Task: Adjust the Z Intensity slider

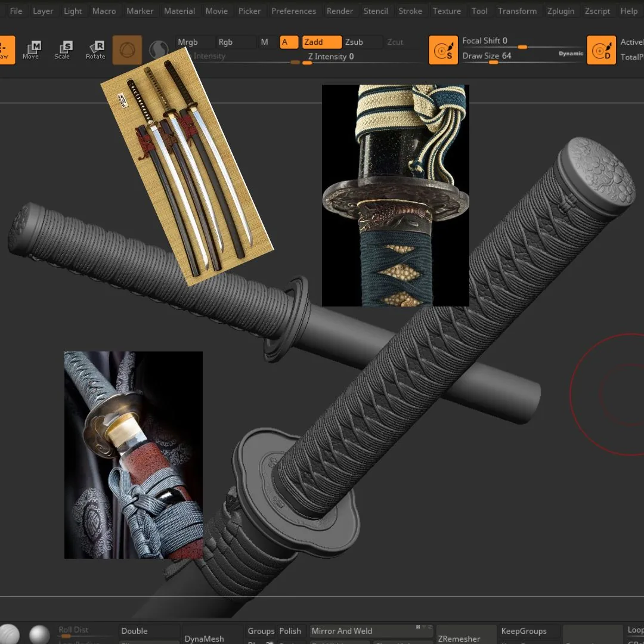Action: (x=363, y=57)
